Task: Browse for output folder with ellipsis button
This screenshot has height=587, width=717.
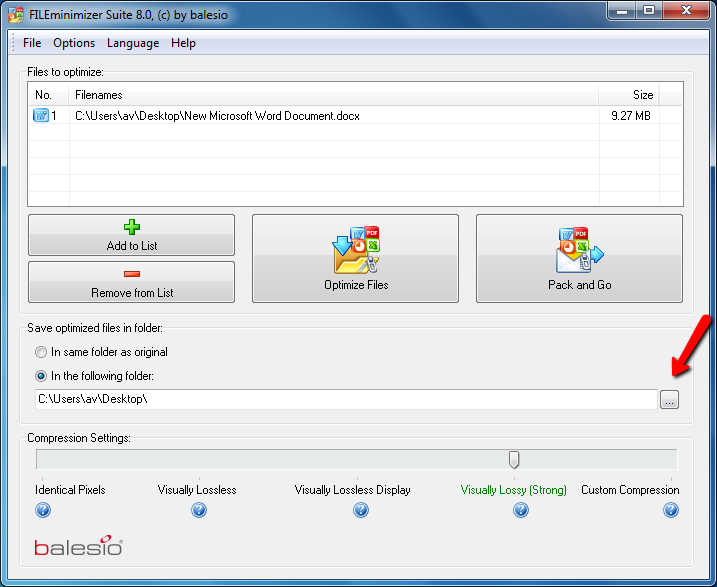Action: [669, 400]
